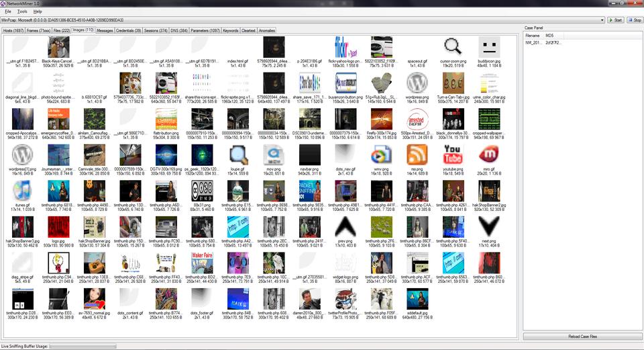Switch to the Hosts tab
The width and height of the screenshot is (644, 350).
13,30
